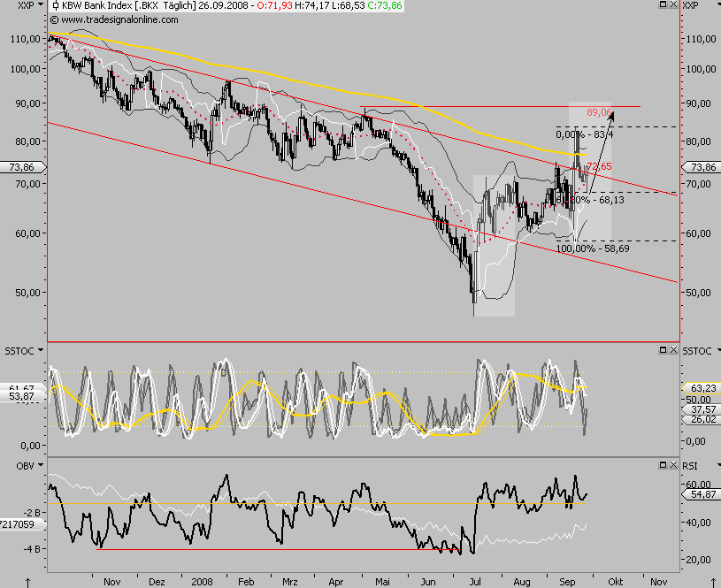Click the Mai month label on time axis

pos(382,582)
